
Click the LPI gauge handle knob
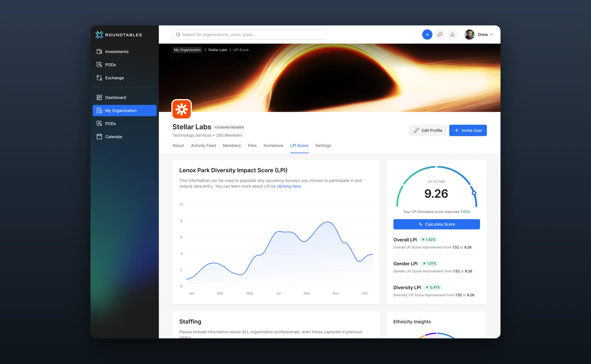474,193
